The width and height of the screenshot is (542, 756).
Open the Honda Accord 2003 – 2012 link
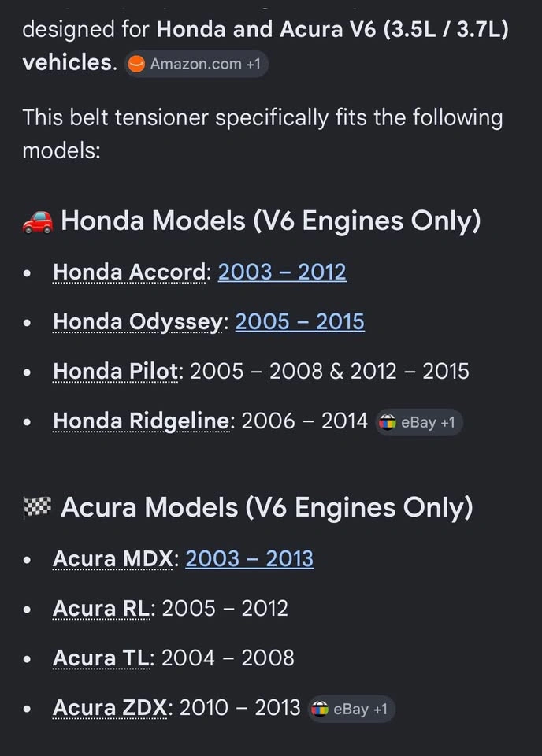[x=282, y=272]
